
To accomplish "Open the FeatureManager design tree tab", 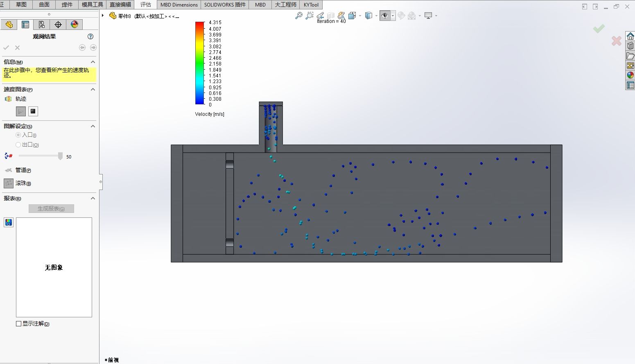I will pos(9,25).
